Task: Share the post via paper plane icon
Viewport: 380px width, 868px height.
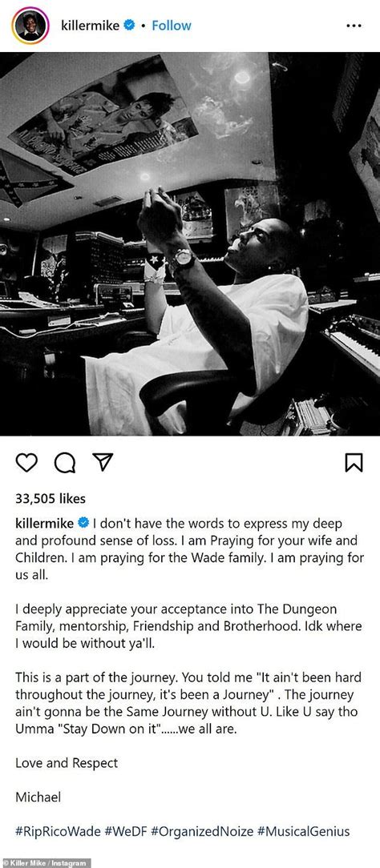Action: click(x=103, y=462)
